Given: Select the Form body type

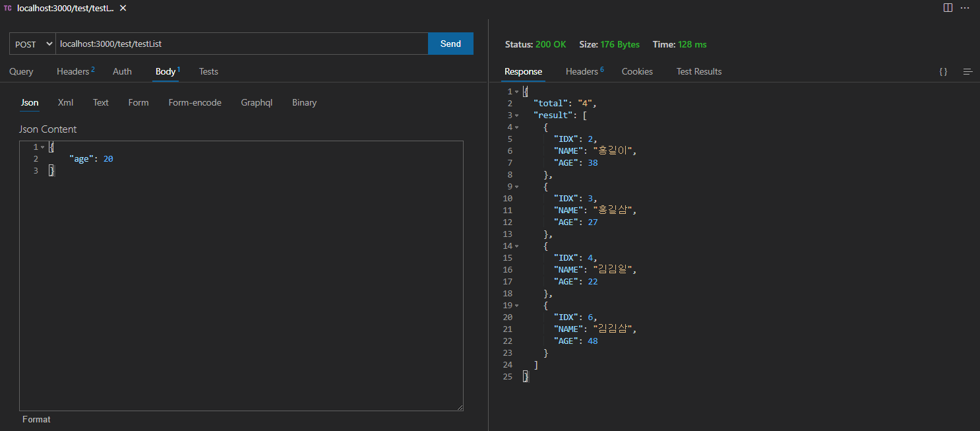Looking at the screenshot, I should (x=138, y=102).
